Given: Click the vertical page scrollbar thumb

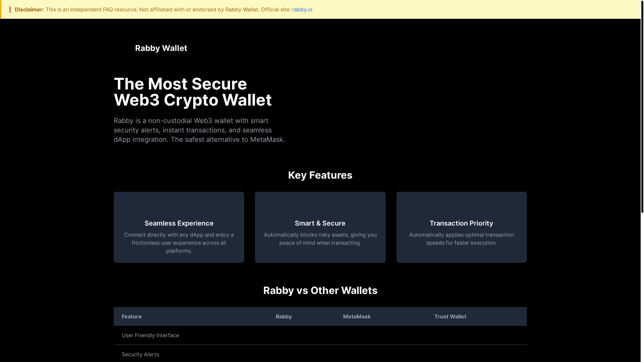Looking at the screenshot, I should [x=642, y=107].
